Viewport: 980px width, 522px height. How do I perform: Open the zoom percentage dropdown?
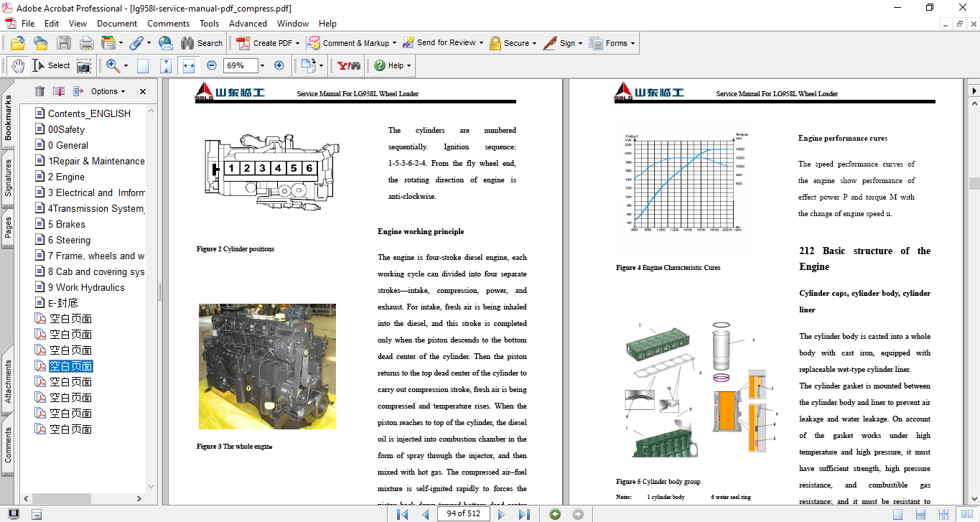[262, 65]
